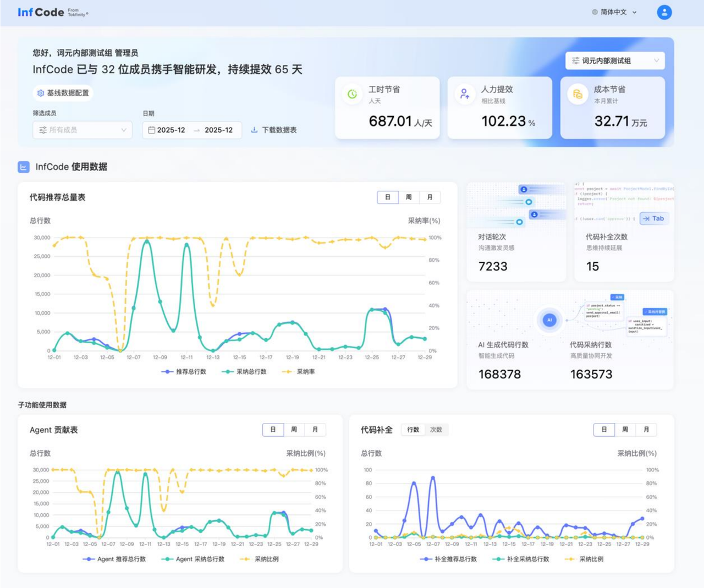Click the round AI badge icon

(549, 320)
